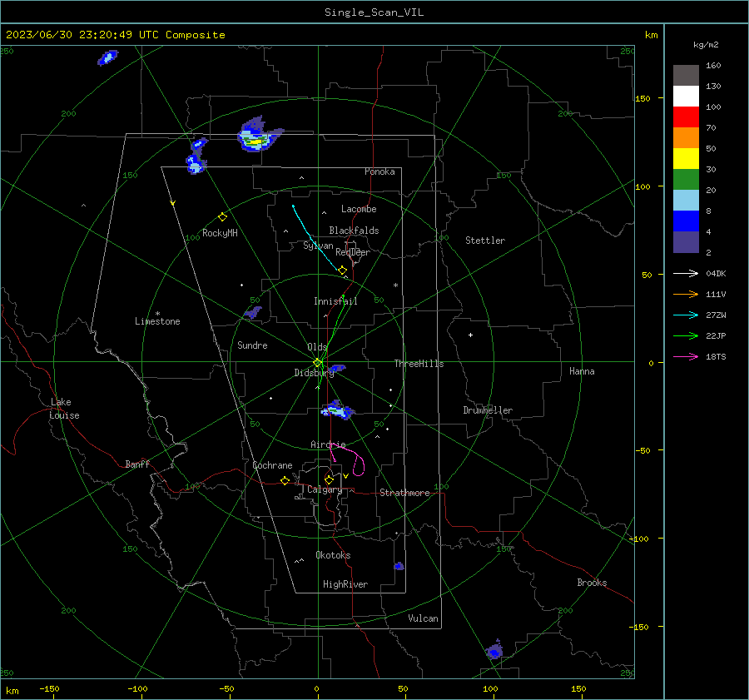The image size is (749, 700).
Task: Click the yellow diamond marker beside RockyMH
Action: 222,217
